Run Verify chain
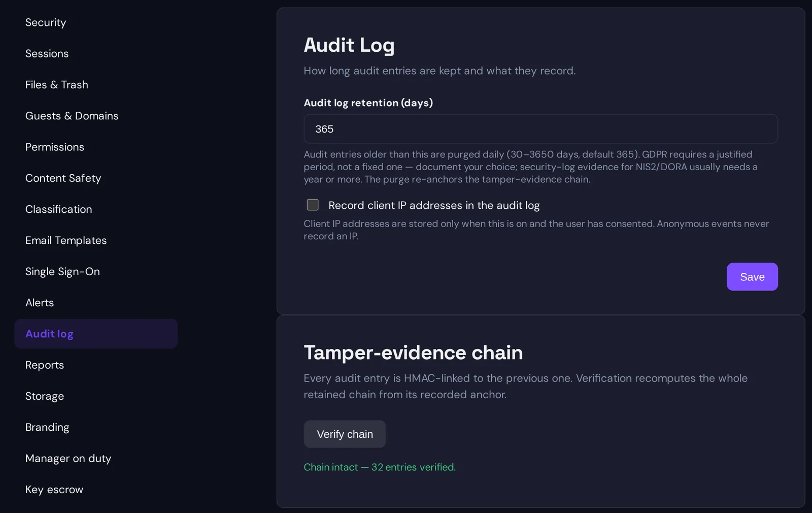The width and height of the screenshot is (812, 513). (x=345, y=434)
